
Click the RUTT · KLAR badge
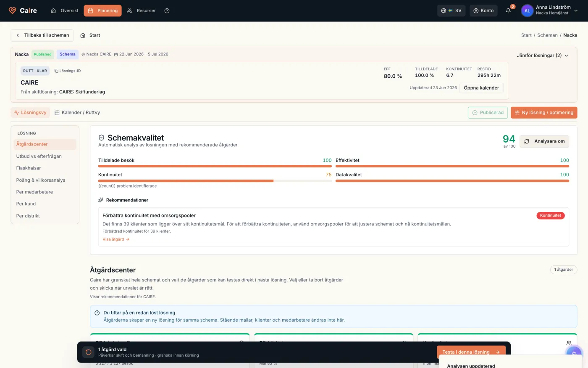click(x=35, y=71)
